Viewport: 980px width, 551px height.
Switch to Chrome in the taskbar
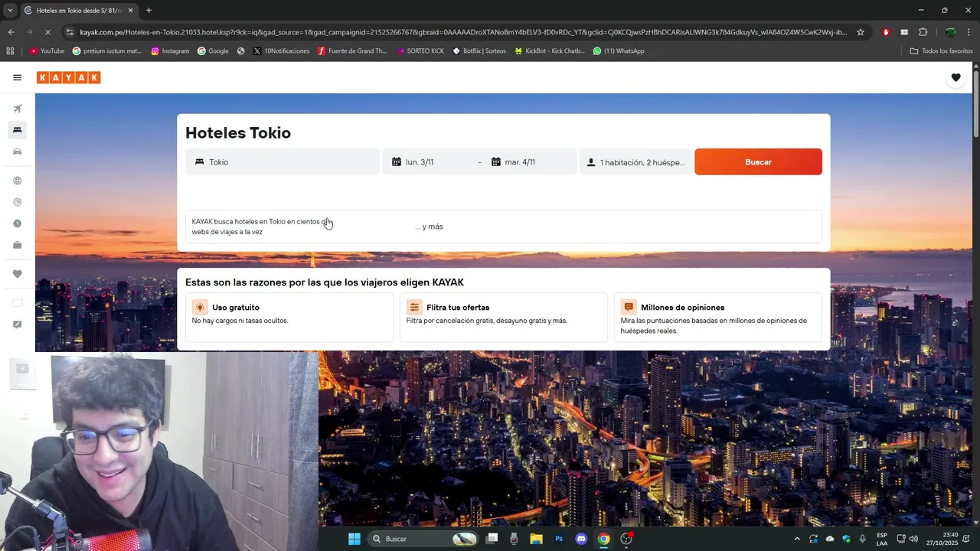coord(604,539)
